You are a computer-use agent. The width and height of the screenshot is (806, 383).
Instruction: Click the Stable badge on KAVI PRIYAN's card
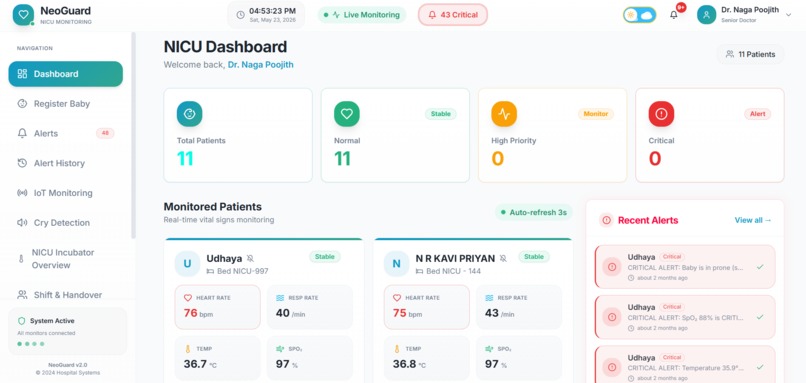pyautogui.click(x=534, y=257)
